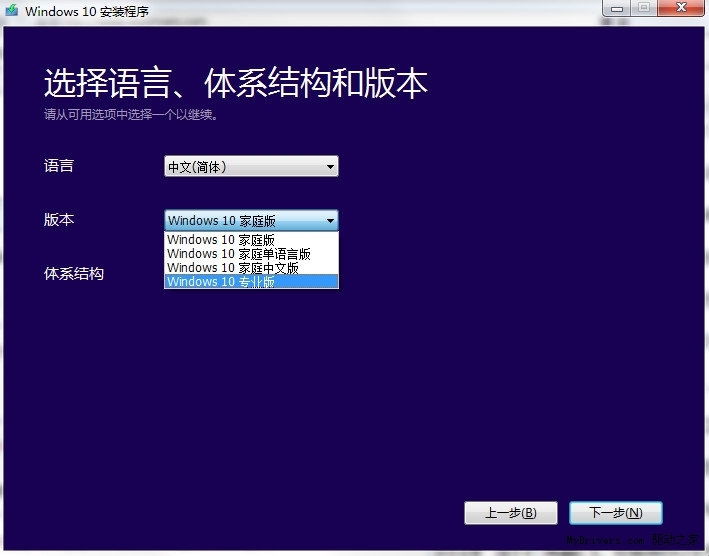Click the 体系结构 label
Viewport: 709px width, 556px height.
(74, 273)
